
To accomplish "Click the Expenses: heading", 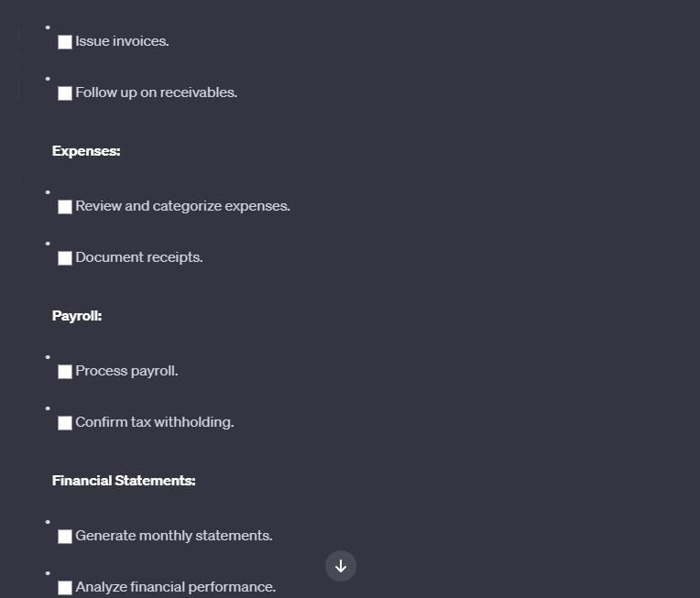I will pos(86,151).
